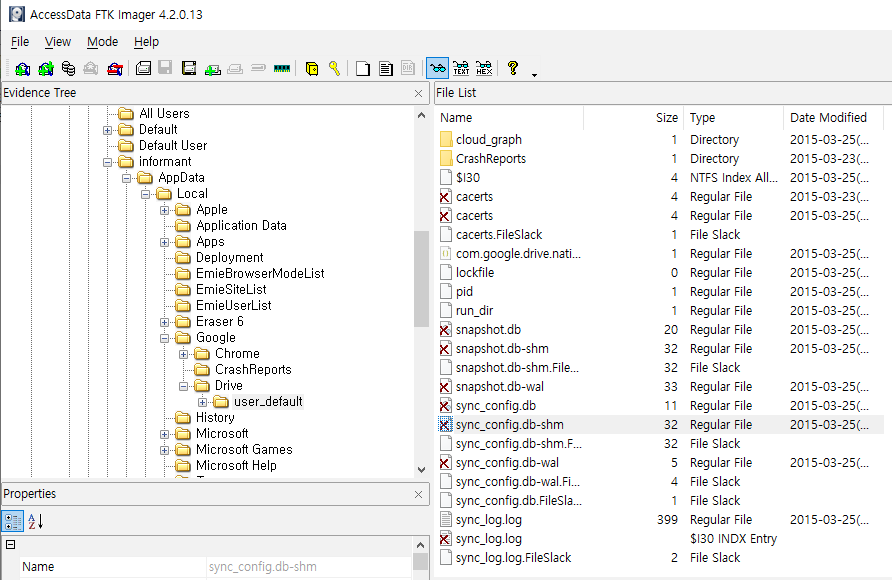
Task: Sort file list by Size column
Action: (x=634, y=118)
